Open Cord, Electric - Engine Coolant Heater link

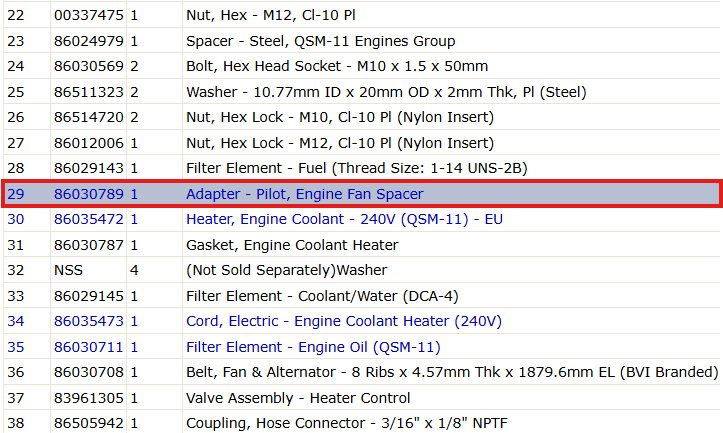344,321
